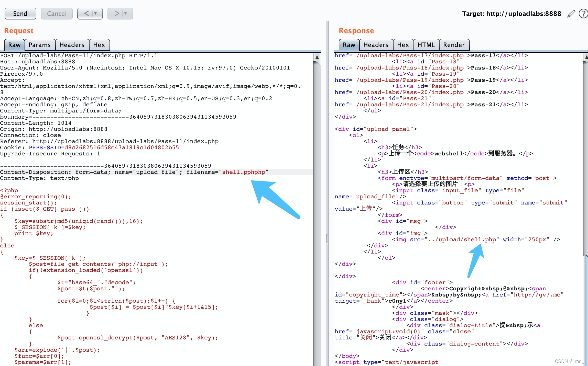The image size is (588, 366).
Task: Select the Request Raw tab
Action: pos(14,45)
